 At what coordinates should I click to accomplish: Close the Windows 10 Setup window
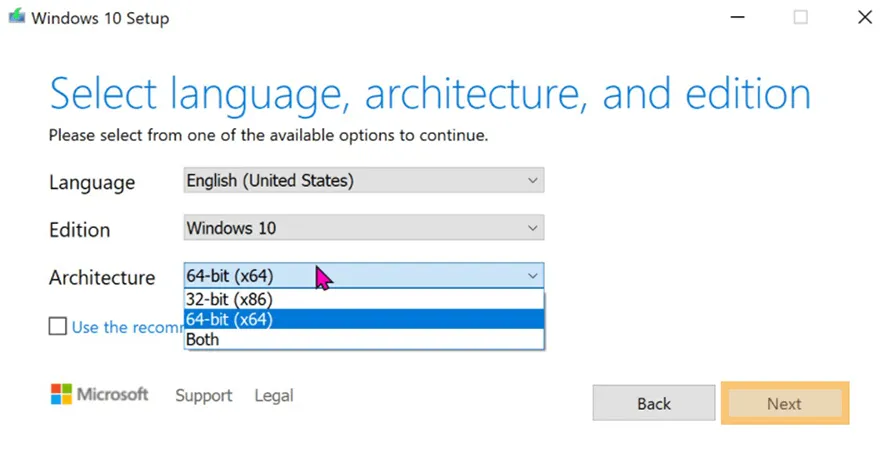[865, 17]
